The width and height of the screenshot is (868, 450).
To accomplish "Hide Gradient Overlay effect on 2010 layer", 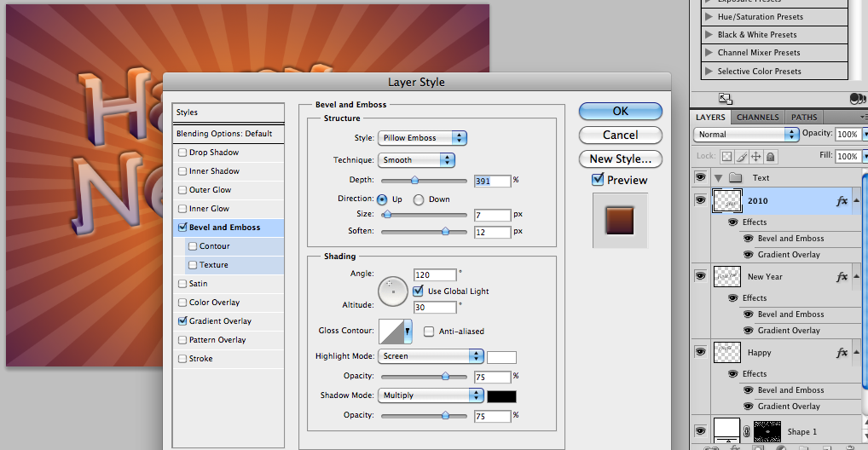I will [x=749, y=255].
